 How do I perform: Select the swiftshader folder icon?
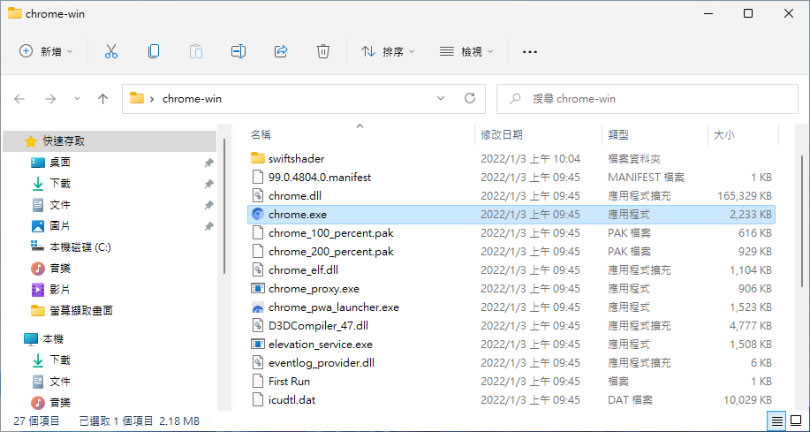coord(257,158)
